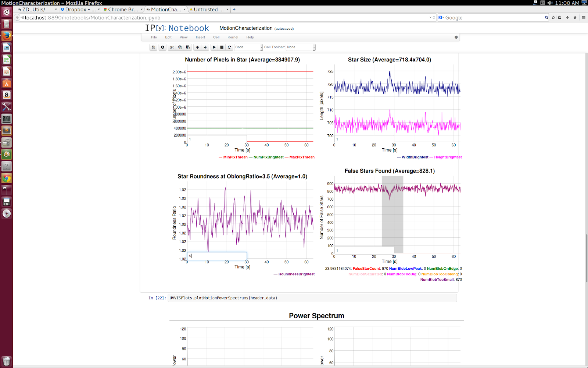Click the search magnifier icon

point(546,17)
